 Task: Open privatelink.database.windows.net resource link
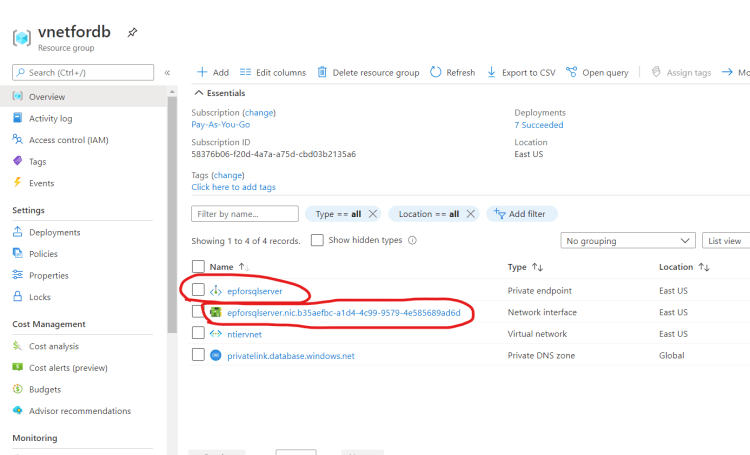(291, 355)
